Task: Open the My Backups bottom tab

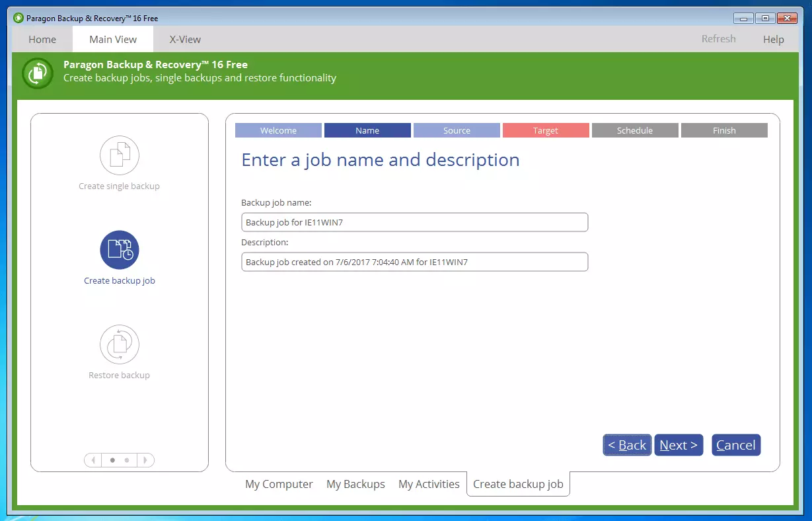Action: (x=355, y=484)
